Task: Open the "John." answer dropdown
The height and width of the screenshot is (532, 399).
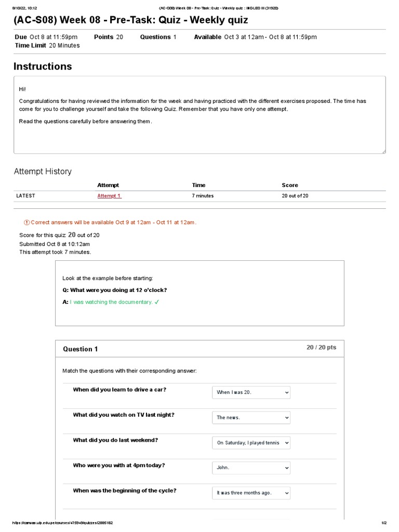Action: coord(251,468)
